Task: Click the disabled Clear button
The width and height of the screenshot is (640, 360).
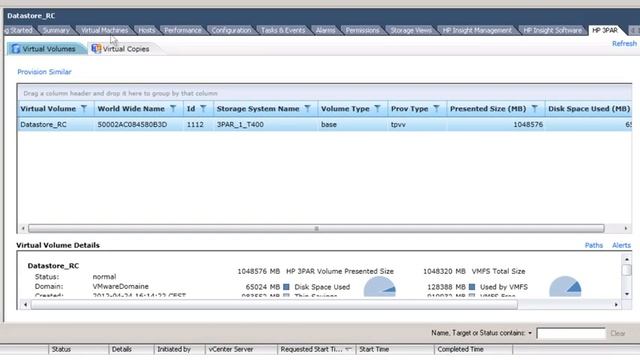Action: click(x=618, y=333)
